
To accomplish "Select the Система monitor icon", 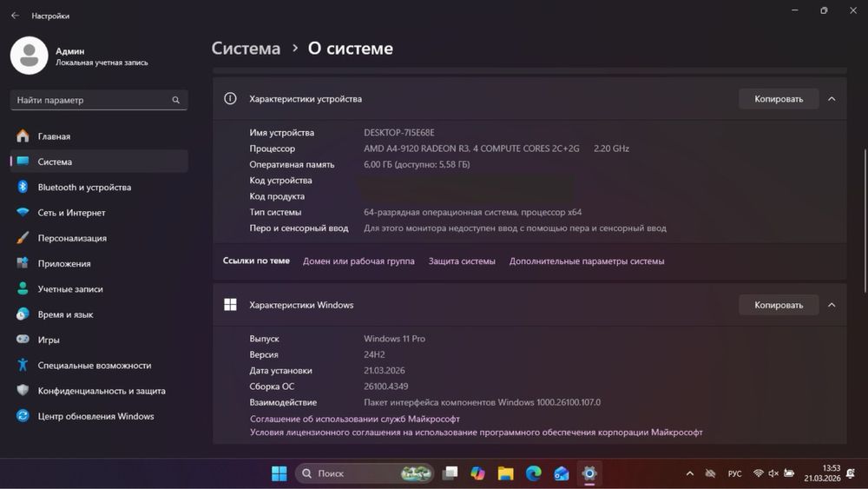I will coord(23,162).
